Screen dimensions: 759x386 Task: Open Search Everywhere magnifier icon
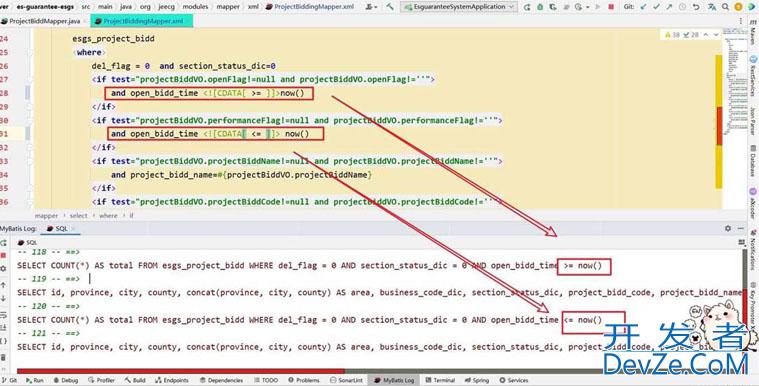[x=726, y=7]
